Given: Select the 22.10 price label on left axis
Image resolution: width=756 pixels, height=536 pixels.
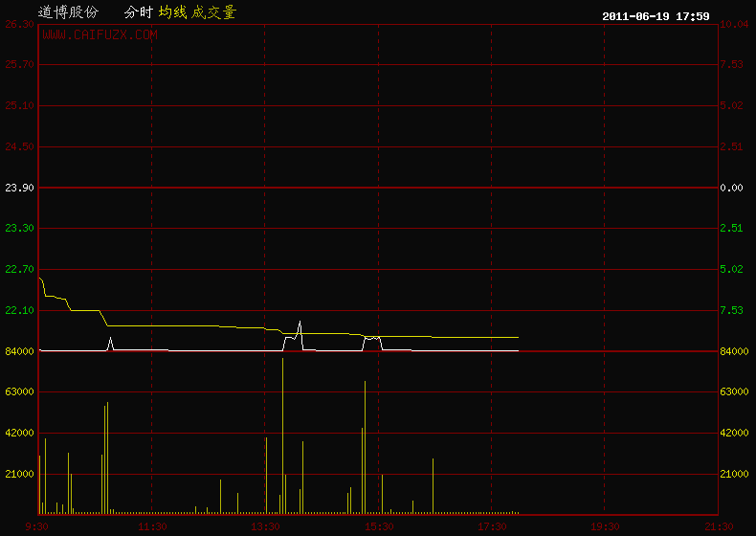Looking at the screenshot, I should click(19, 310).
